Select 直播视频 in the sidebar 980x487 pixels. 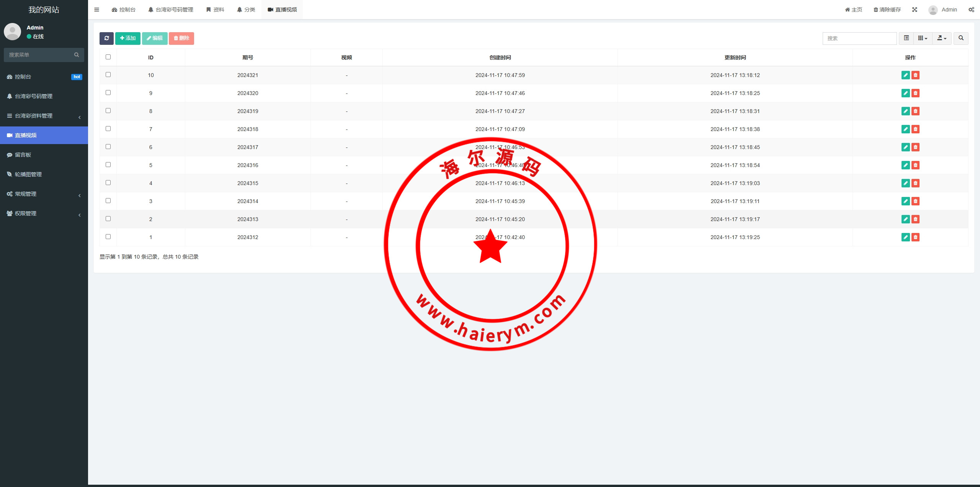click(44, 135)
